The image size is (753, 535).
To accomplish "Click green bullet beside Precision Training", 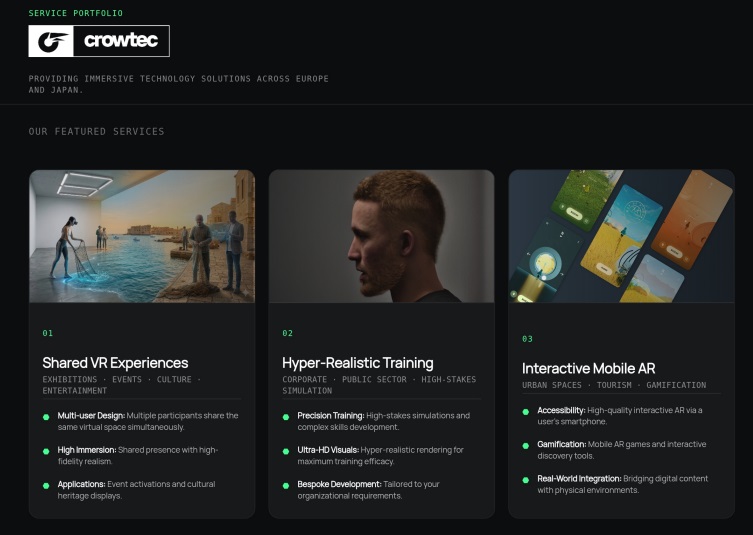I will [x=286, y=416].
